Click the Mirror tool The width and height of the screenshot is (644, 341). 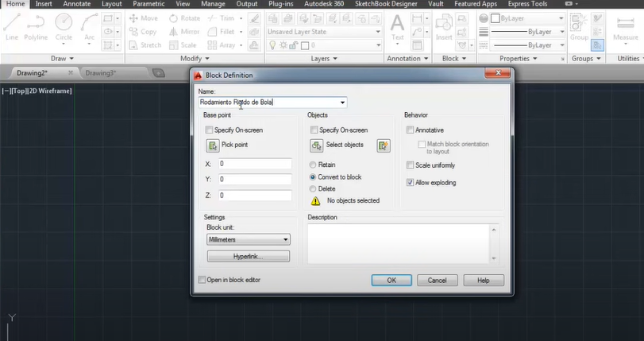pos(184,32)
